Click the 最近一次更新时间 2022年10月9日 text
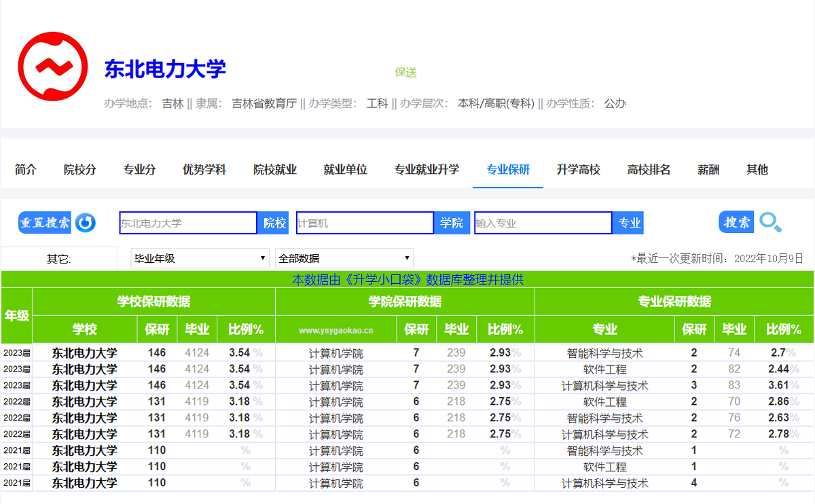This screenshot has height=504, width=815. click(x=717, y=259)
